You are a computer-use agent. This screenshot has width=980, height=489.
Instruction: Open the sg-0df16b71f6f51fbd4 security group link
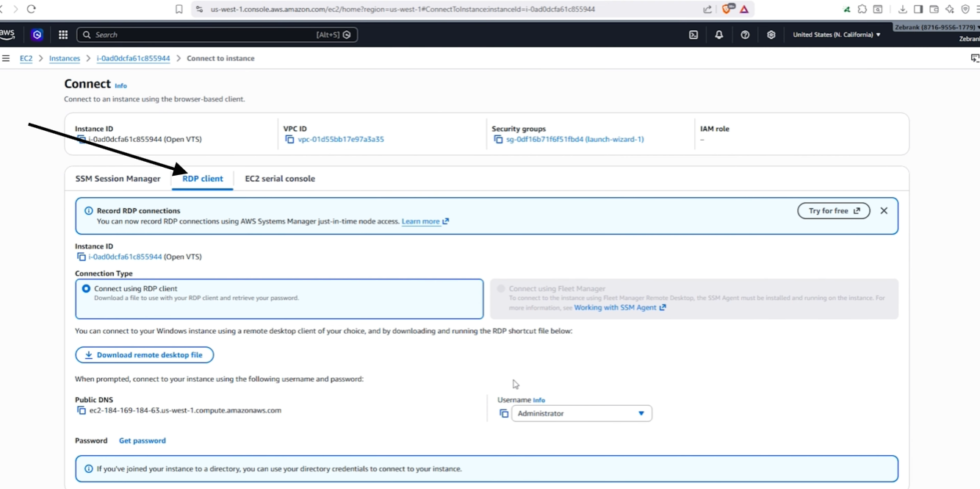(x=575, y=139)
